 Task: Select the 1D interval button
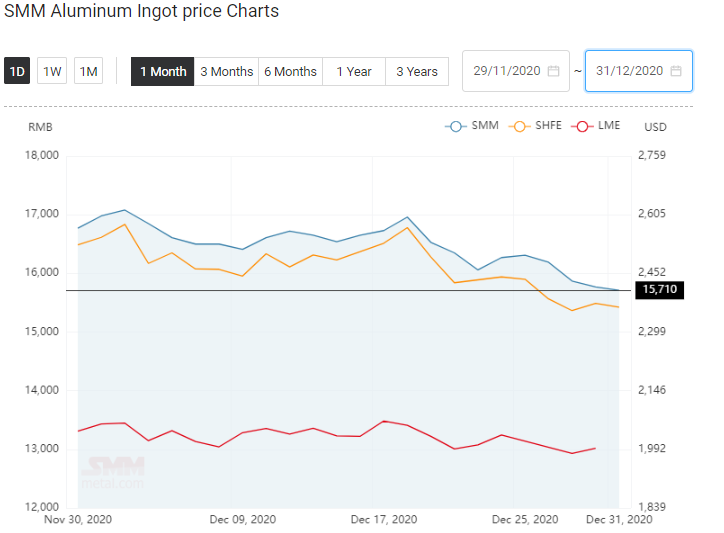click(x=17, y=71)
